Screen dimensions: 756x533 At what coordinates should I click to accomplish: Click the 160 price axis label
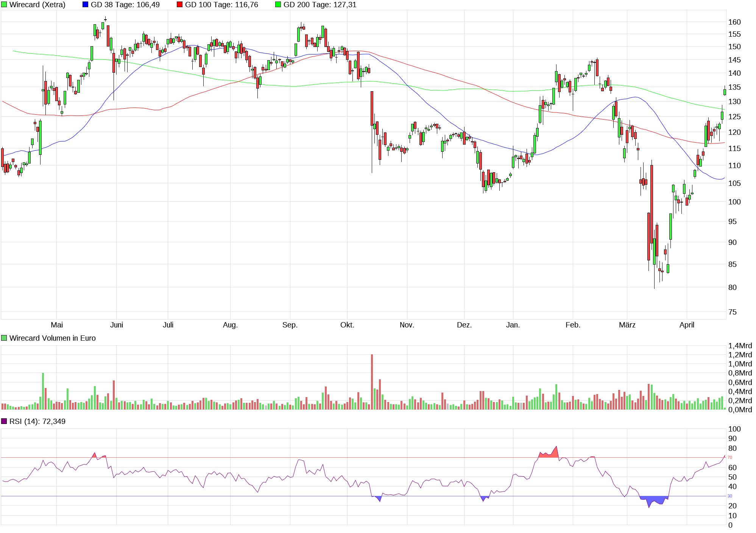(734, 22)
